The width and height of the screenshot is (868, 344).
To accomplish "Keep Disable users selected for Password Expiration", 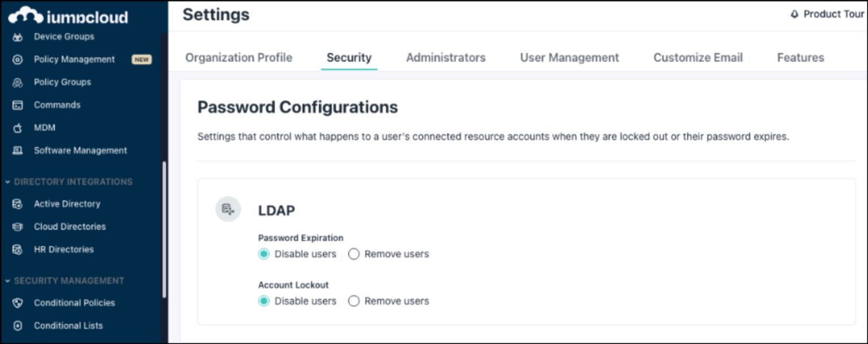I will [263, 254].
